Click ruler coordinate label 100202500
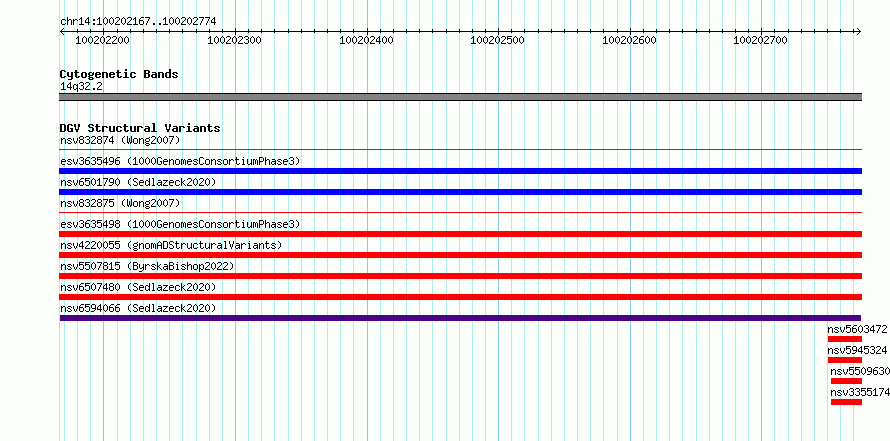This screenshot has height=441, width=890. [498, 40]
